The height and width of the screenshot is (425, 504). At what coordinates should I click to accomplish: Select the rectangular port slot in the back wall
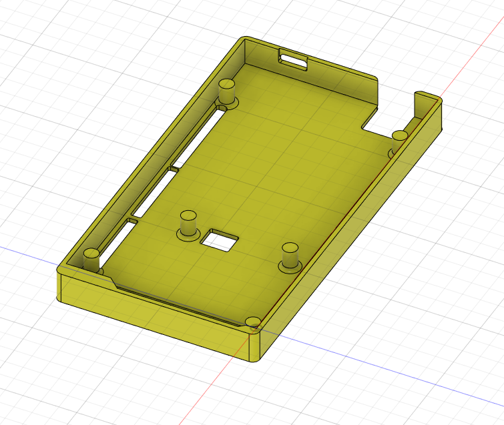[x=293, y=60]
